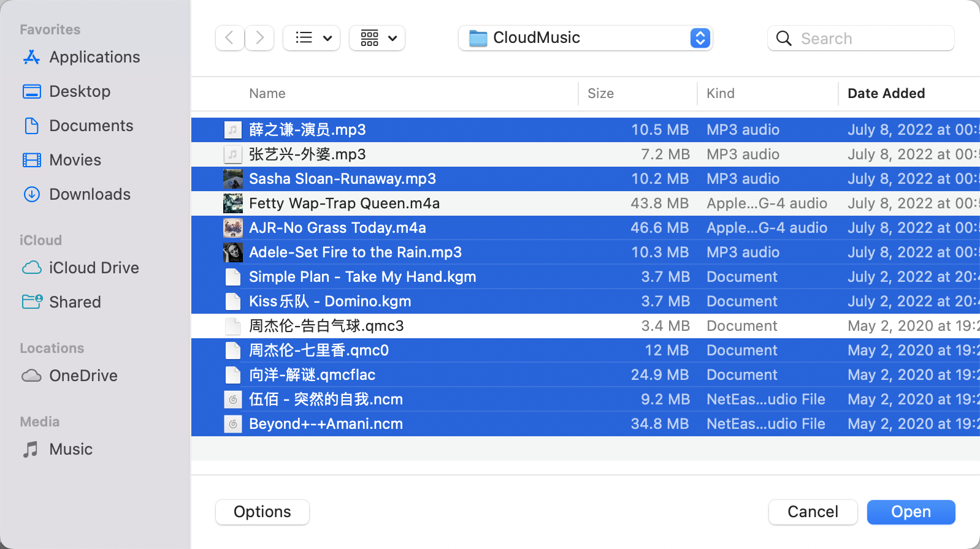The height and width of the screenshot is (549, 980).
Task: Open the grid grouping dropdown
Action: coord(377,38)
